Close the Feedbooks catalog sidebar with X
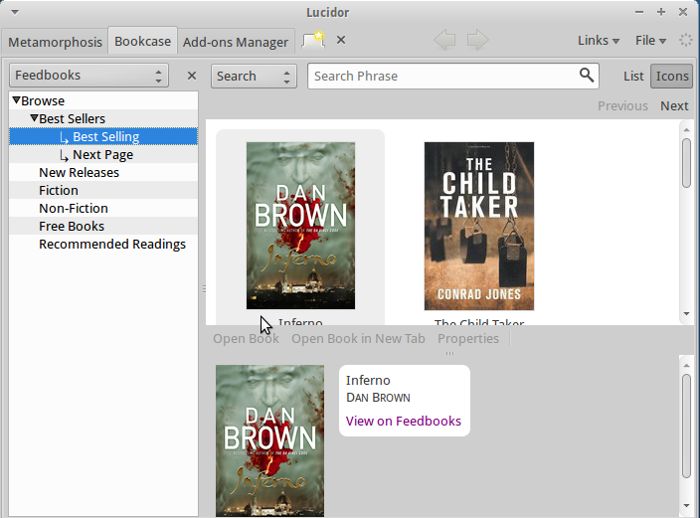Image resolution: width=700 pixels, height=518 pixels. pos(192,76)
